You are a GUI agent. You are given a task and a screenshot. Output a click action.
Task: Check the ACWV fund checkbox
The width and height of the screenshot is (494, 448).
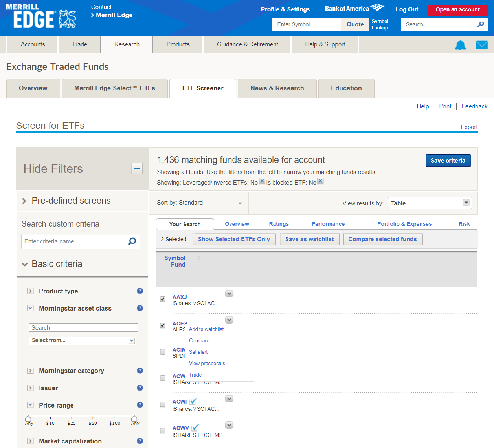tap(163, 431)
